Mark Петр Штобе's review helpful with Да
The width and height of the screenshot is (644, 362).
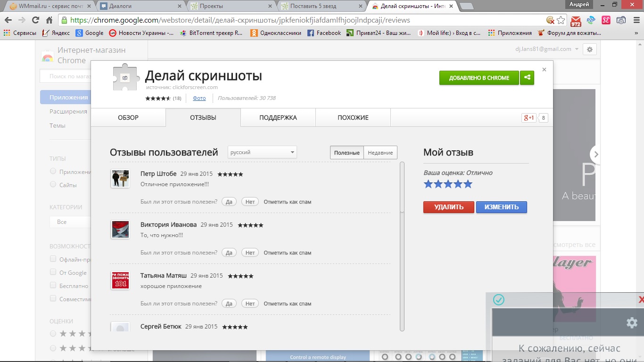[x=229, y=202]
